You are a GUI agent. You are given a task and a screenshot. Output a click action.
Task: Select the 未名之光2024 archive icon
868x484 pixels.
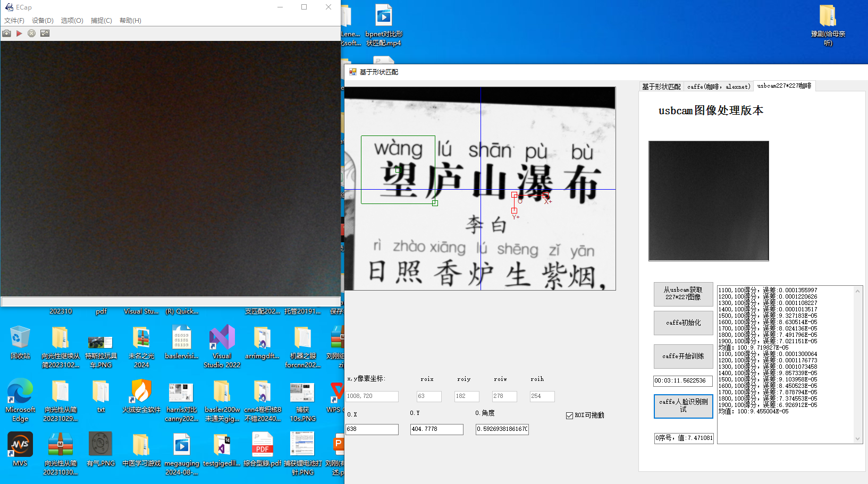[x=141, y=346]
